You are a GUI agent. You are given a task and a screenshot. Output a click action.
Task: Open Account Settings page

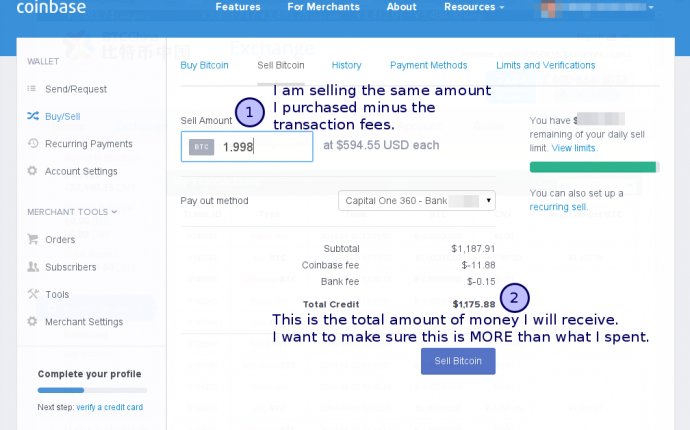81,171
